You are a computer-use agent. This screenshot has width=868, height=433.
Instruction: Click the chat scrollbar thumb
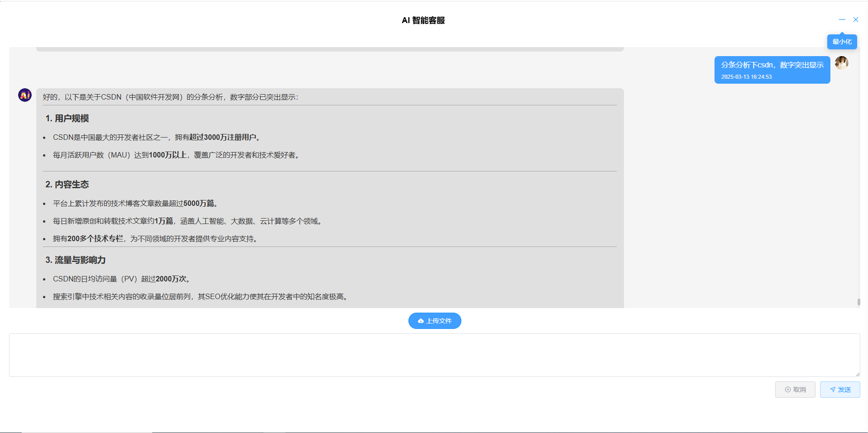(858, 302)
